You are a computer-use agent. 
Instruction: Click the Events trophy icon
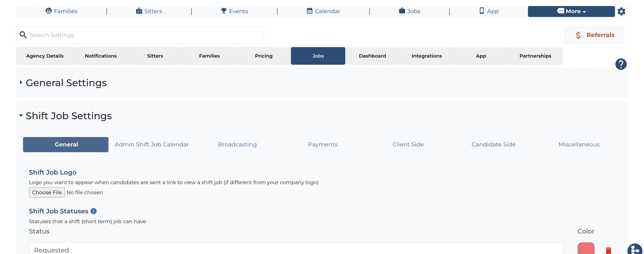pos(224,11)
